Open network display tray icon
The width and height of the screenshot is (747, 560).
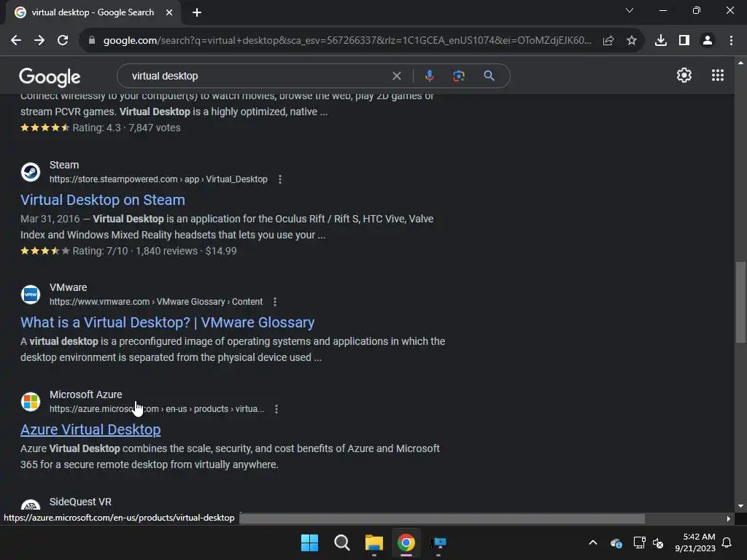coord(639,542)
